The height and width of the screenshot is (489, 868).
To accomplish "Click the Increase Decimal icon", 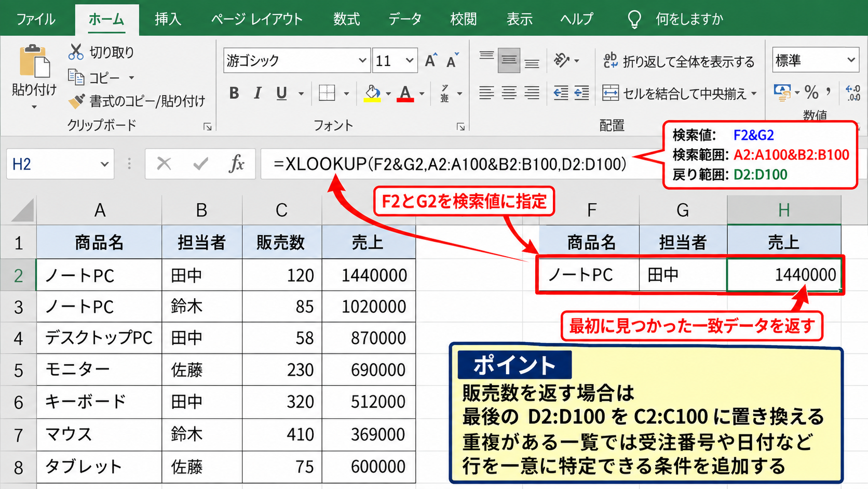I will click(x=852, y=93).
